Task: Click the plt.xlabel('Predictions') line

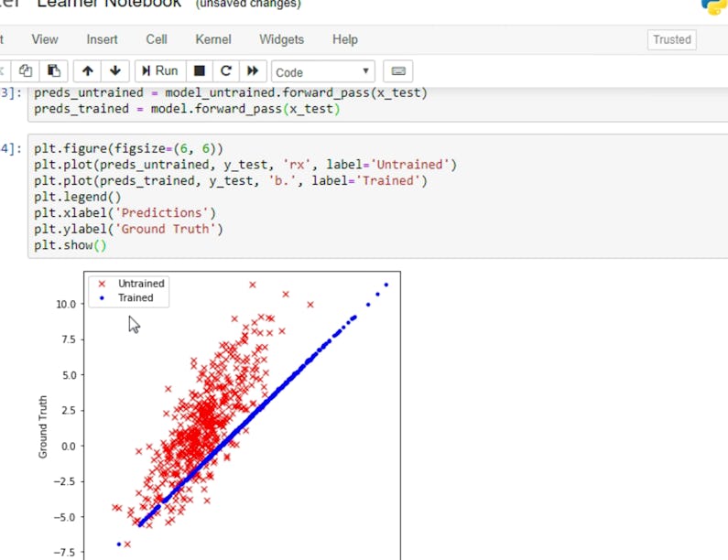Action: [x=125, y=213]
